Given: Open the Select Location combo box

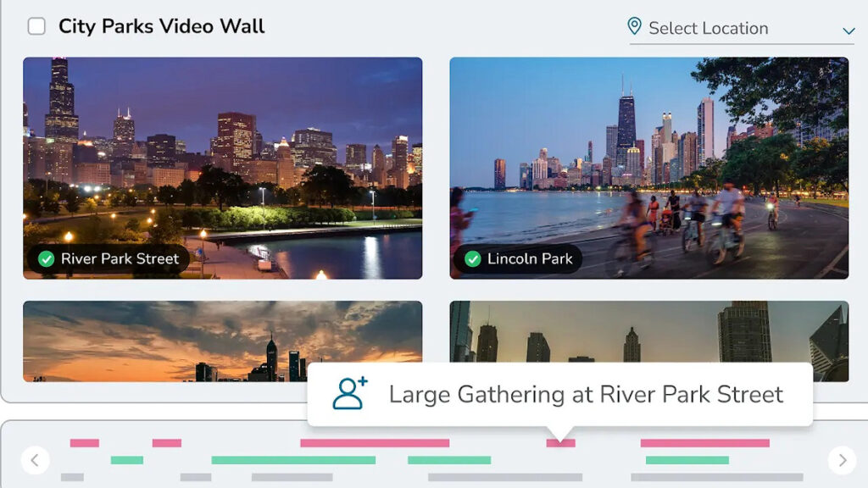Looking at the screenshot, I should [742, 29].
